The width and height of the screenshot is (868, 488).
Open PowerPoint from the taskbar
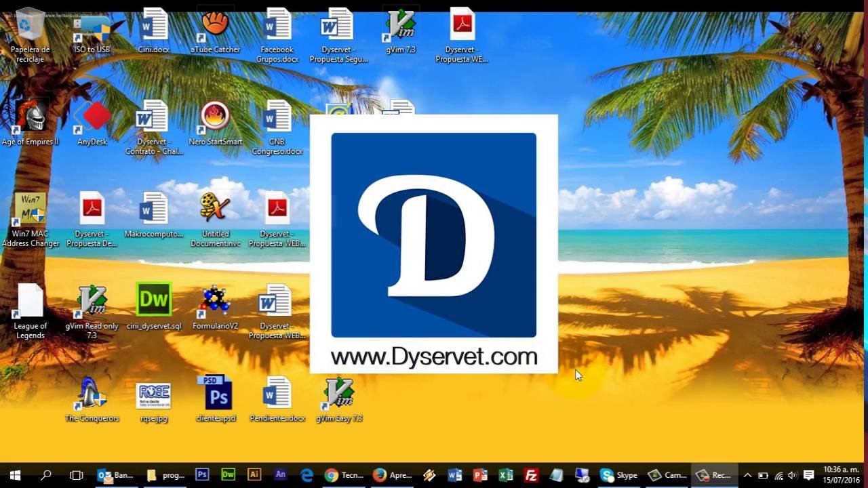(480, 475)
